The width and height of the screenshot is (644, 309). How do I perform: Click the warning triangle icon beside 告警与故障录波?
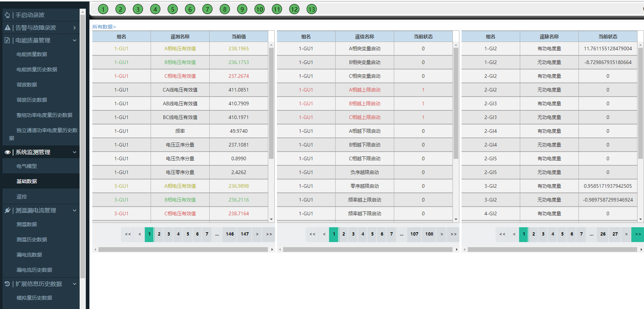tap(7, 27)
